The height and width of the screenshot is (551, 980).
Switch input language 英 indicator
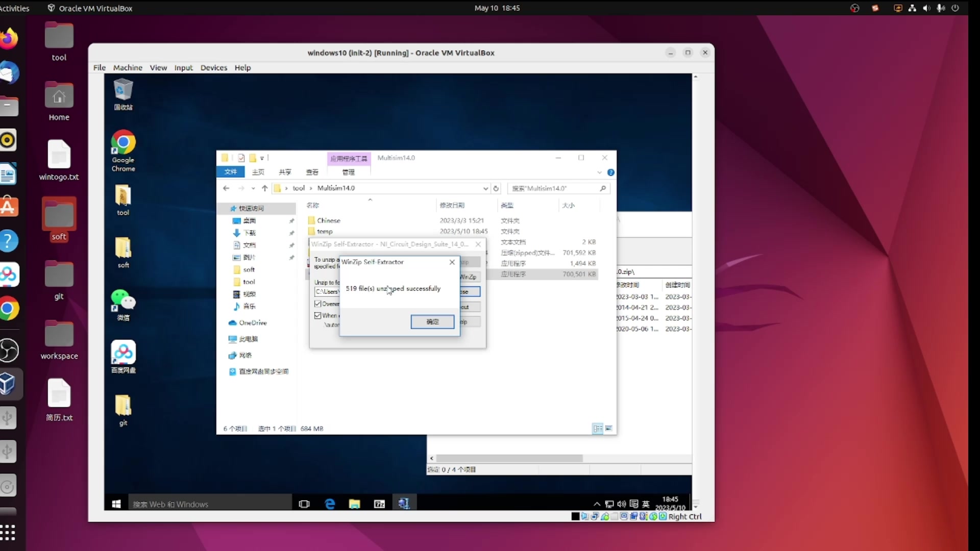[x=646, y=504]
